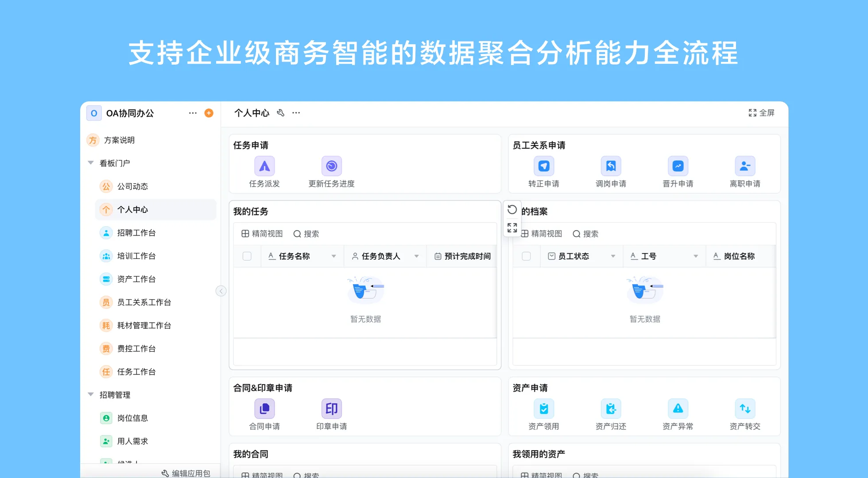Collapse the 看板门户 section
The image size is (868, 478).
pos(91,162)
